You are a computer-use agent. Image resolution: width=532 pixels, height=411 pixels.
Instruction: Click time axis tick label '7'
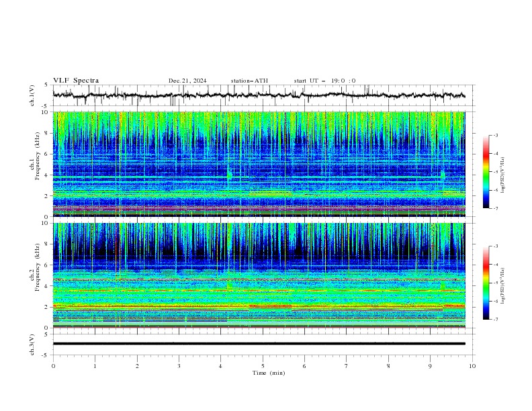click(347, 366)
